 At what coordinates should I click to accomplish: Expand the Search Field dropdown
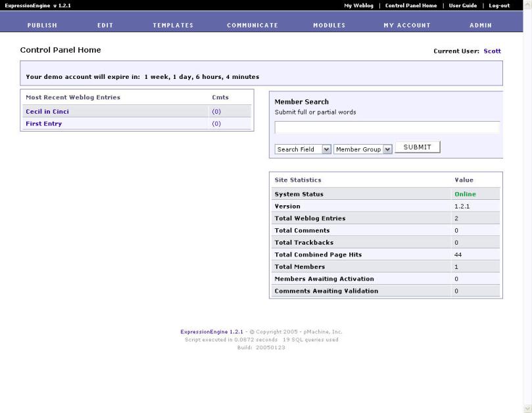pyautogui.click(x=303, y=149)
